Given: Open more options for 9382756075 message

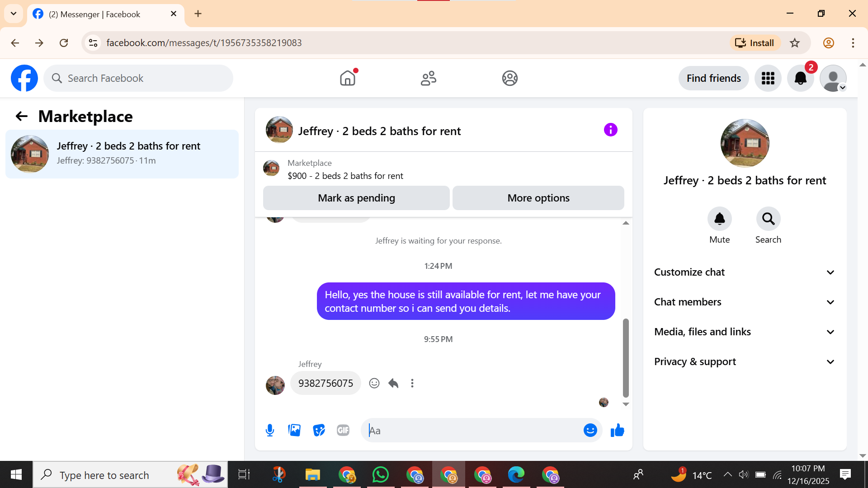Looking at the screenshot, I should (412, 383).
